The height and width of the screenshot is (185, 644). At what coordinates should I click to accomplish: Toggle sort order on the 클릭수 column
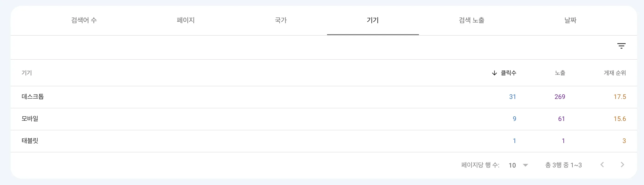pos(509,73)
